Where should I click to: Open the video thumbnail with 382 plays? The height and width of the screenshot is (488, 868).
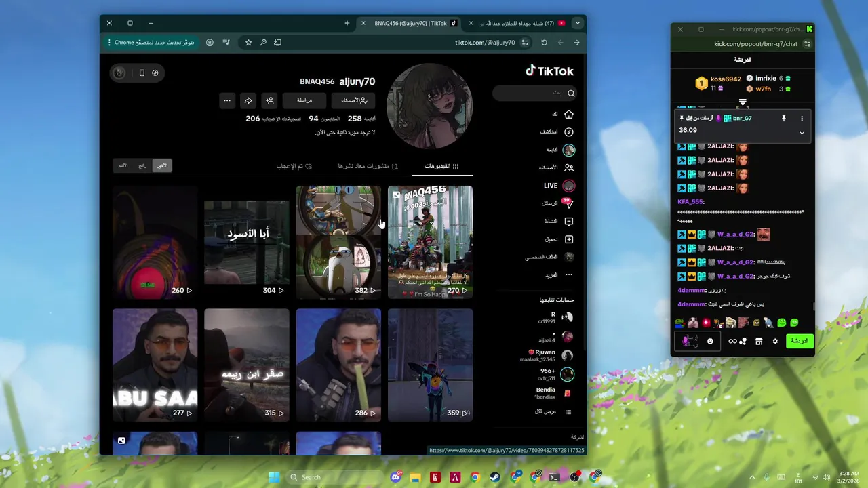[x=338, y=242]
